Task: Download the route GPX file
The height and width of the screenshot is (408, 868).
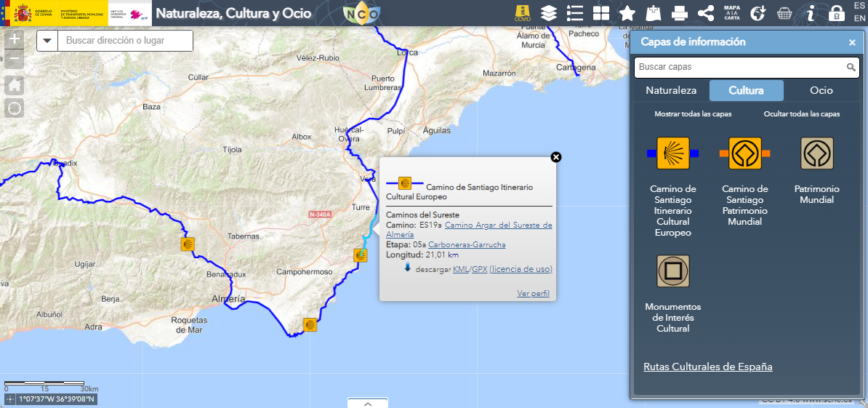Action: click(479, 270)
